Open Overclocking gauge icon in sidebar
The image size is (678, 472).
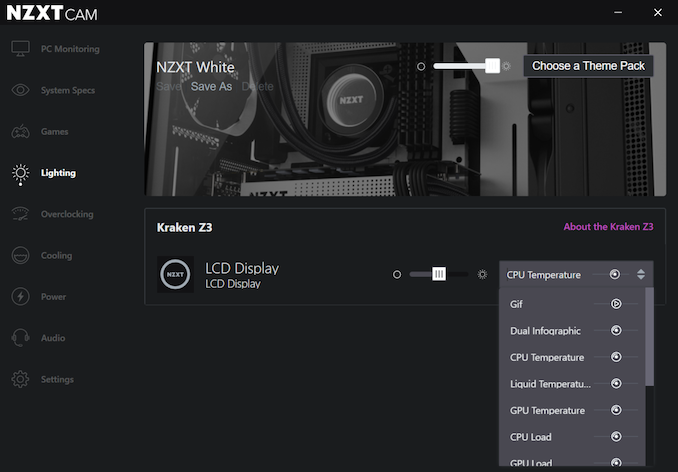click(20, 214)
